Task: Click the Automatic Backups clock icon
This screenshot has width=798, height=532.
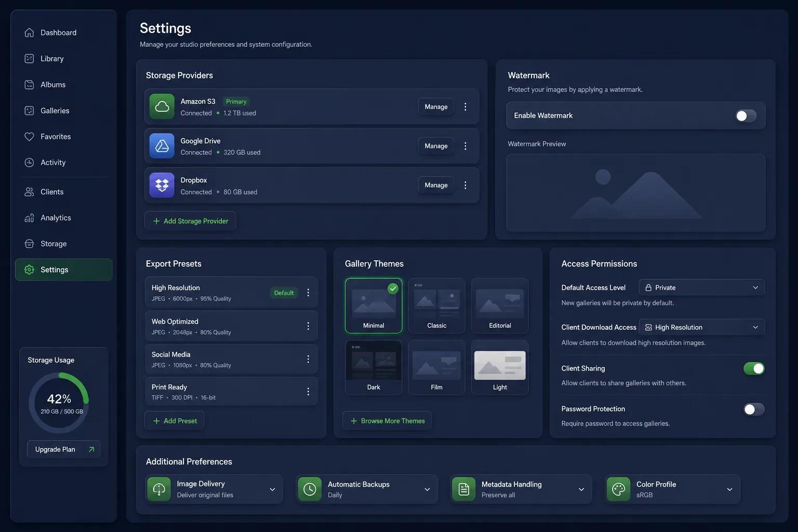Action: point(310,489)
